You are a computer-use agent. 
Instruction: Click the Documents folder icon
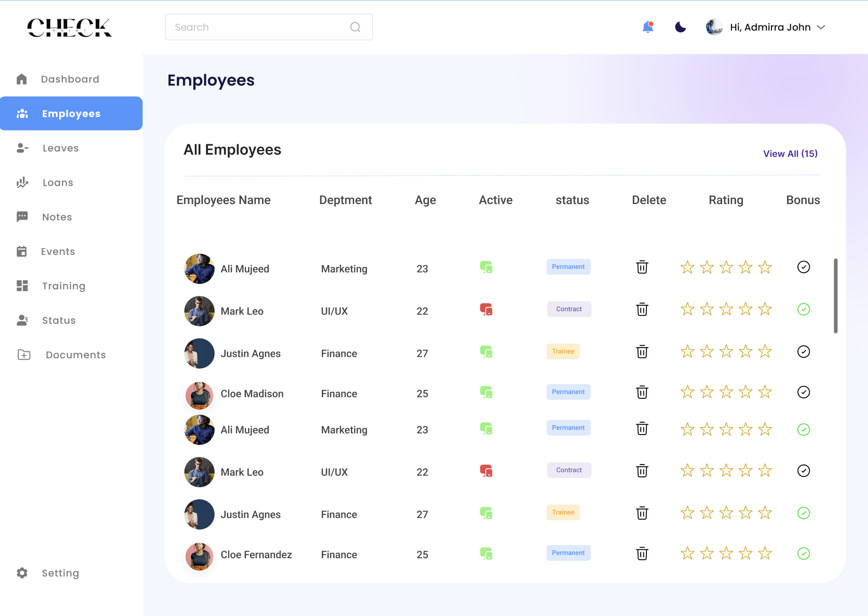(24, 355)
